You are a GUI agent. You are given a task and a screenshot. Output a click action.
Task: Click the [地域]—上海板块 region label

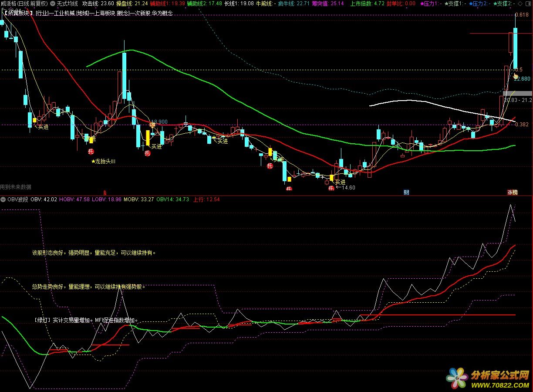tap(95, 13)
